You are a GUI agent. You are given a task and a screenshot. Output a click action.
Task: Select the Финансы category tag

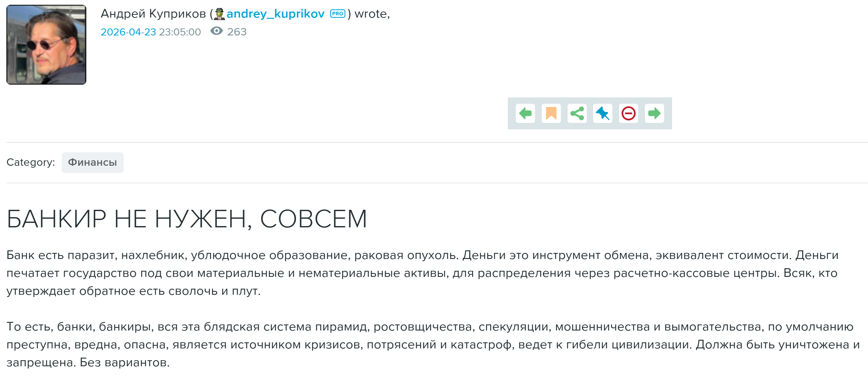(x=92, y=163)
